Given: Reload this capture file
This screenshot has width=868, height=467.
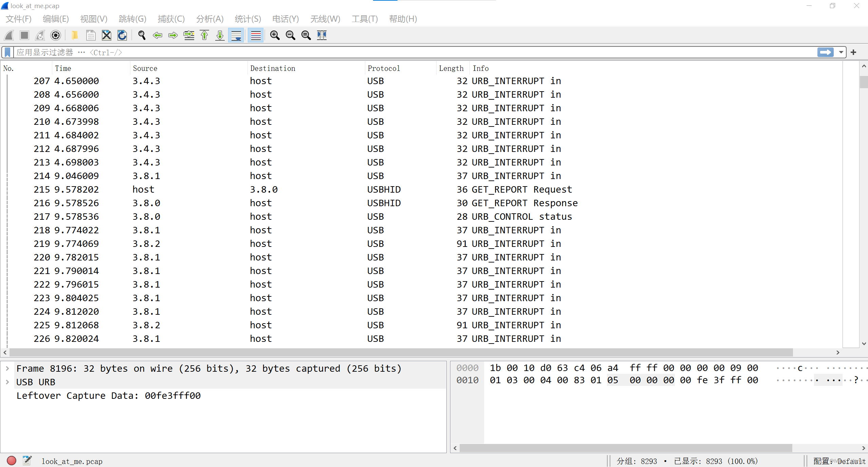Looking at the screenshot, I should point(122,35).
